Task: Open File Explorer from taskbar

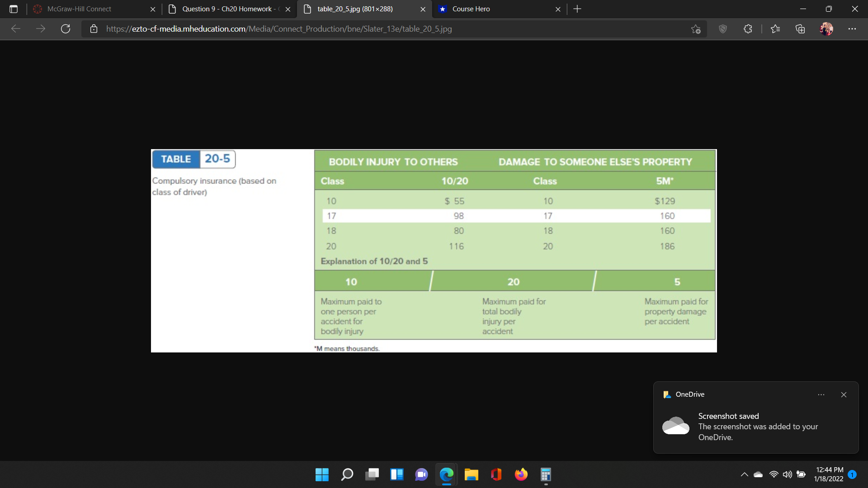Action: pyautogui.click(x=471, y=474)
